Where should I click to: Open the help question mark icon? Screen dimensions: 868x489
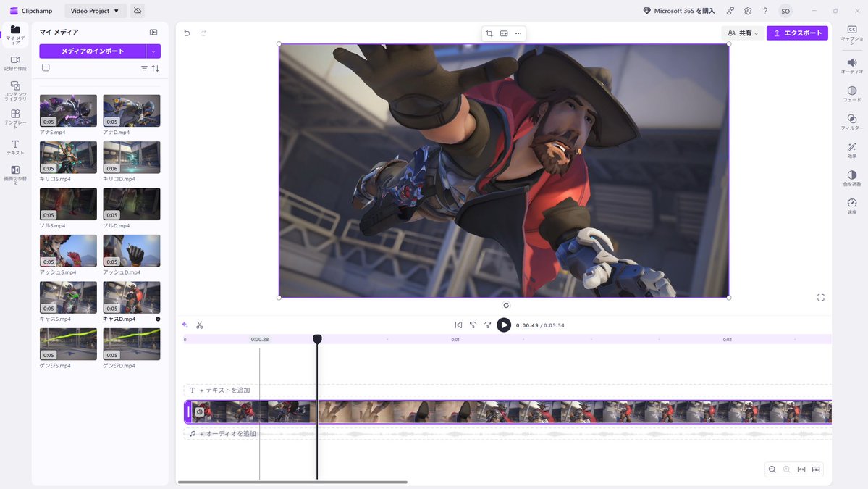765,11
